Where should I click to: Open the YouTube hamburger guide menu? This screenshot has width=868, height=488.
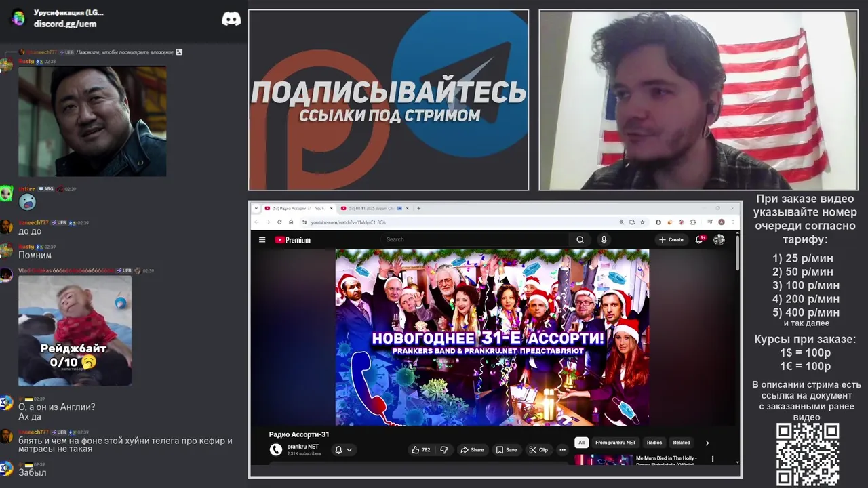point(262,239)
